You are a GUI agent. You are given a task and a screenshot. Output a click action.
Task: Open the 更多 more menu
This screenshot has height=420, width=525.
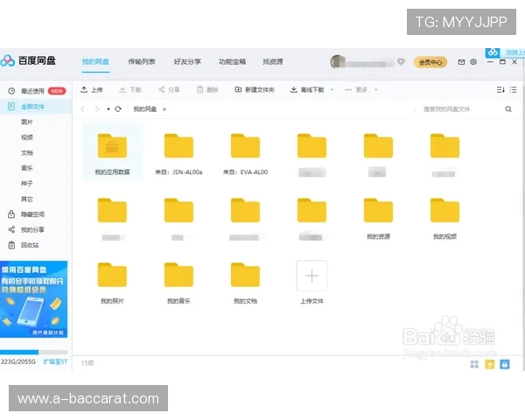[360, 90]
